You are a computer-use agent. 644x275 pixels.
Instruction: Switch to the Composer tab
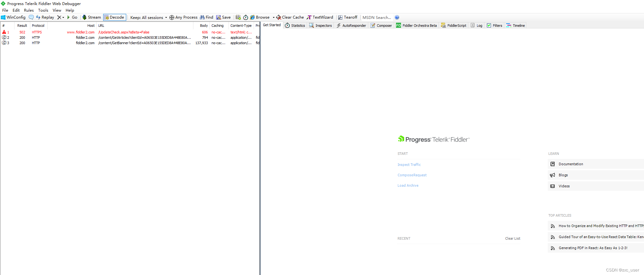381,26
